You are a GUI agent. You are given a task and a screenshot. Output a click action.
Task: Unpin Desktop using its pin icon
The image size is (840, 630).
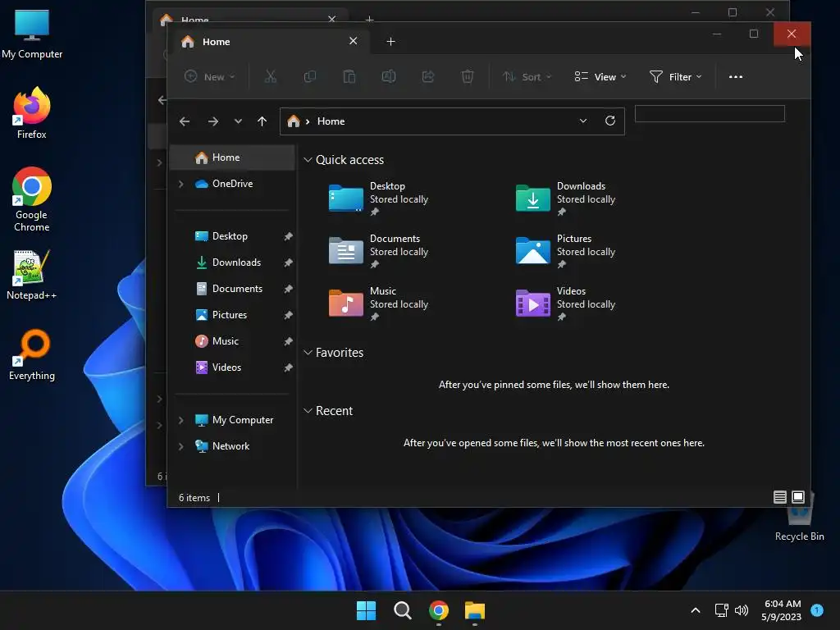pos(288,236)
